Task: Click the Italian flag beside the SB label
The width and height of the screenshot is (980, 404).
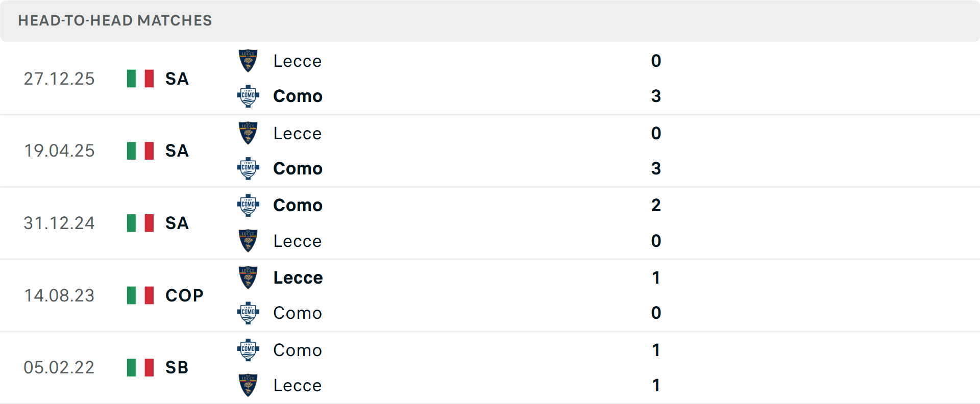Action: click(140, 367)
